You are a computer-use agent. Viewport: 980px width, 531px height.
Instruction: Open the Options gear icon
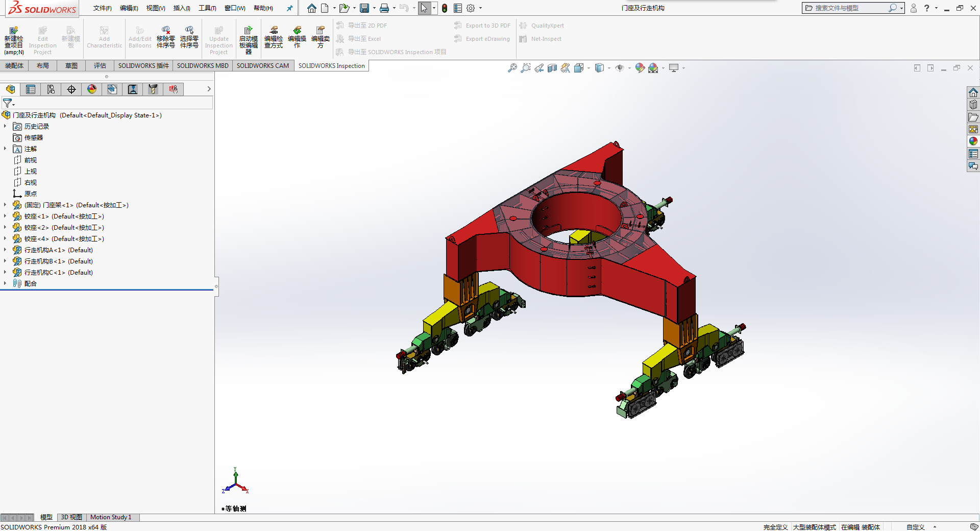(471, 8)
